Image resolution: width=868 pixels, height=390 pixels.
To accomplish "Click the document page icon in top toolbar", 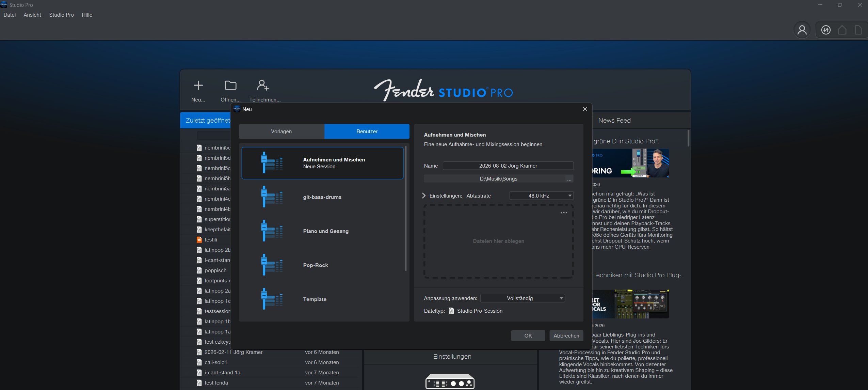I will [x=858, y=30].
